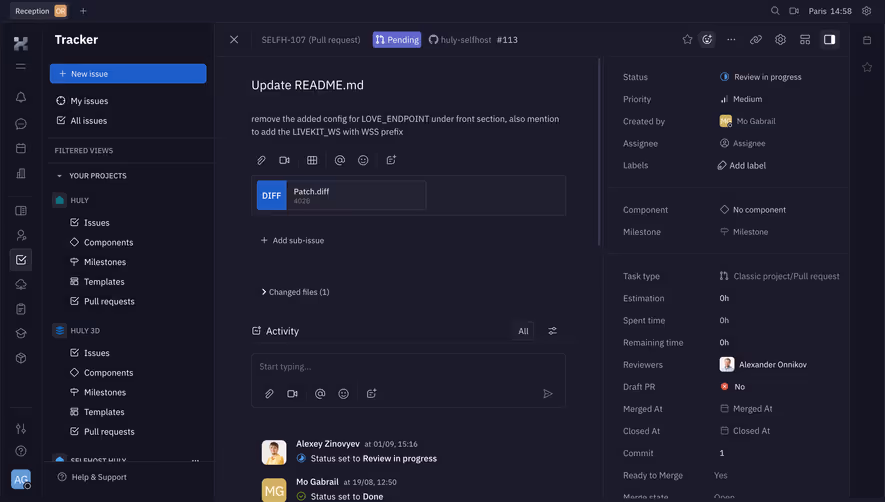Image resolution: width=885 pixels, height=502 pixels.
Task: Attach file to description with paperclip
Action: click(x=261, y=160)
